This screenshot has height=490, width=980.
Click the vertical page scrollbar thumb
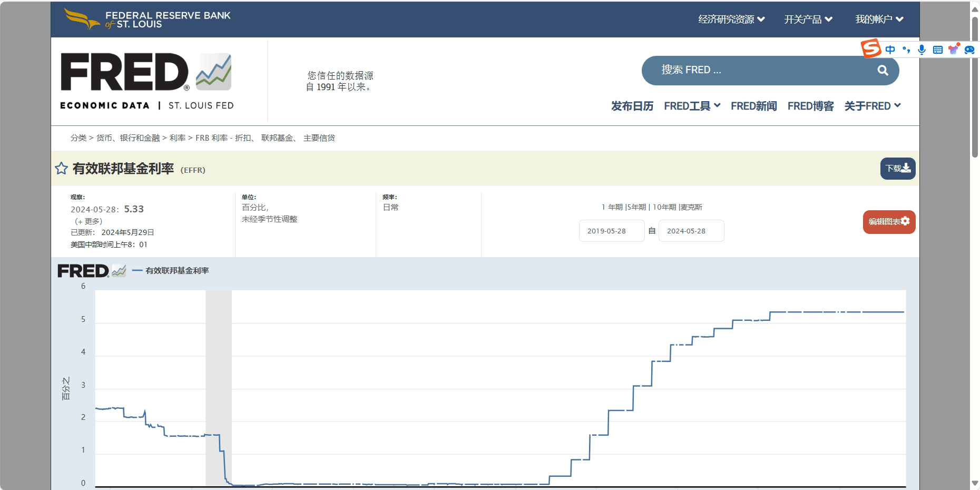point(975,87)
